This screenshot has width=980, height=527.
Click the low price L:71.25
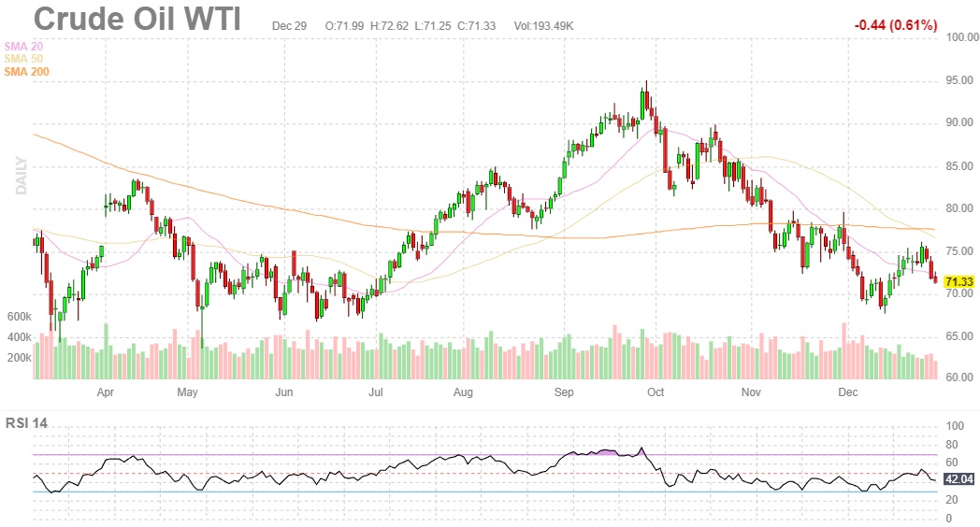coord(433,25)
